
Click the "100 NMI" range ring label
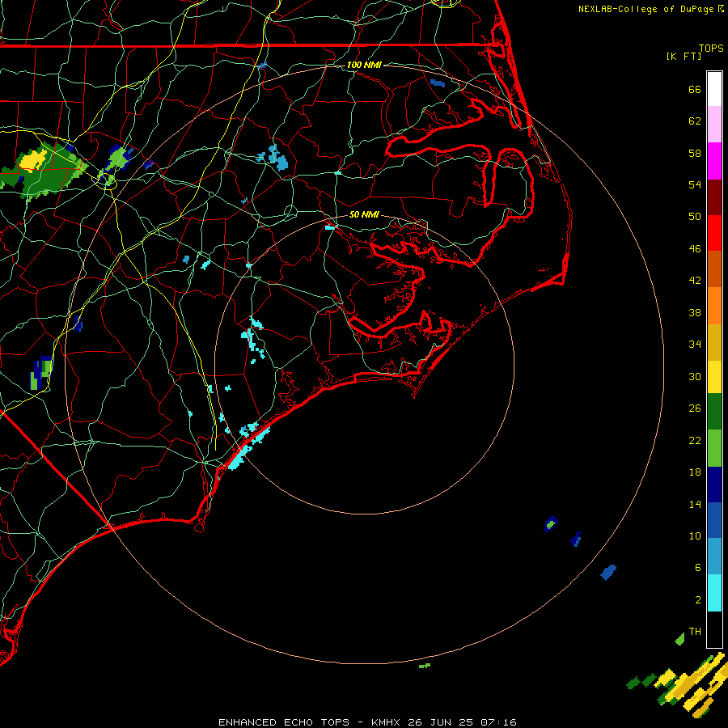click(364, 65)
